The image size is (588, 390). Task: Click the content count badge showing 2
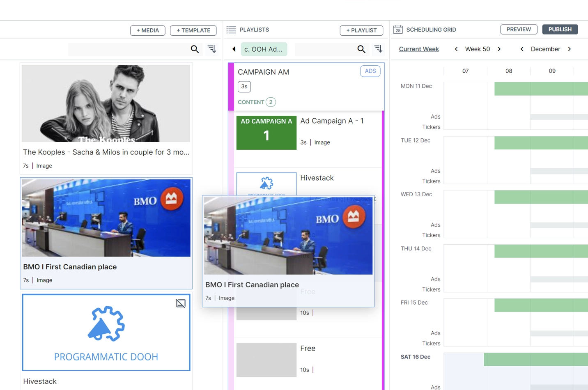(271, 102)
